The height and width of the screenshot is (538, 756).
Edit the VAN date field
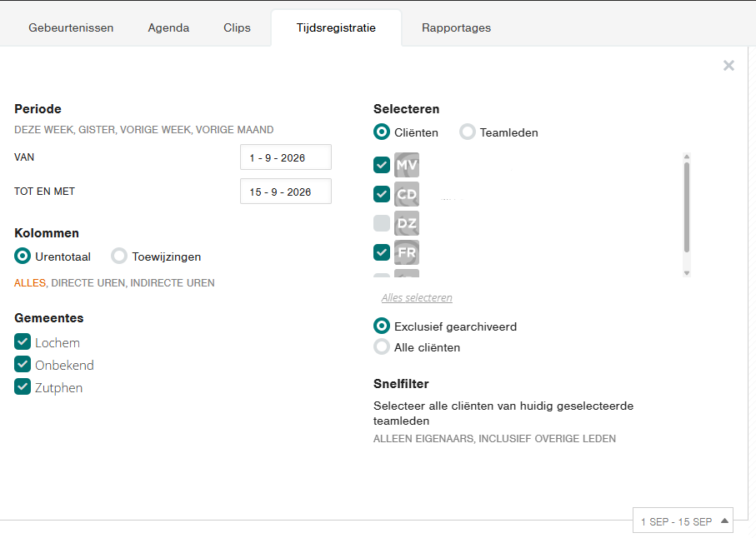(x=285, y=157)
